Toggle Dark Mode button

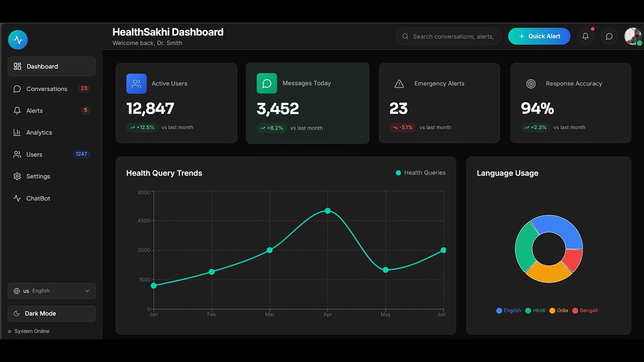coord(51,314)
